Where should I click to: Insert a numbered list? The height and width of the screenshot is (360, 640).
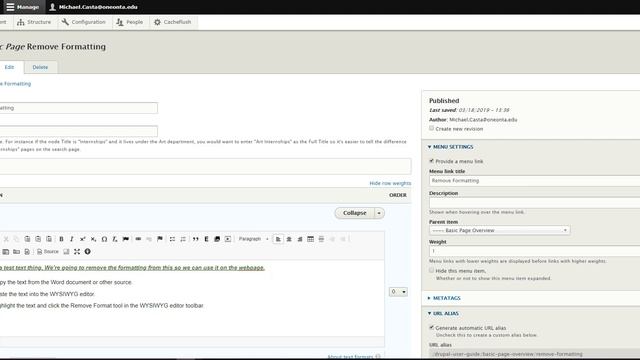(x=183, y=239)
